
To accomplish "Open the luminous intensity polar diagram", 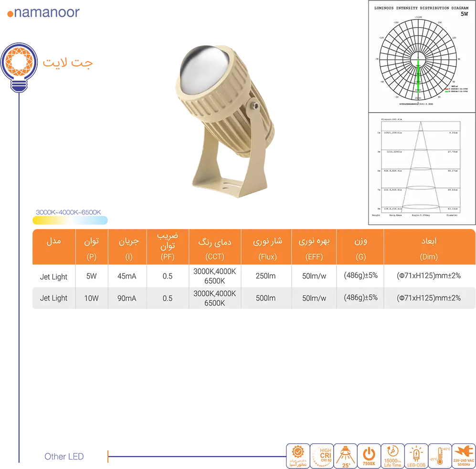I will tap(418, 56).
